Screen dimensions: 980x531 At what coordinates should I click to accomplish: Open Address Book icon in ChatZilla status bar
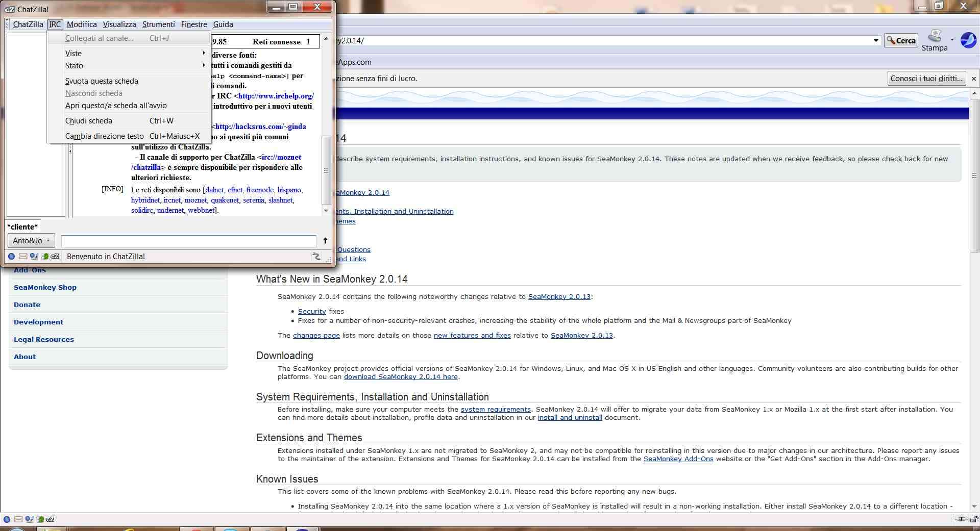(45, 256)
